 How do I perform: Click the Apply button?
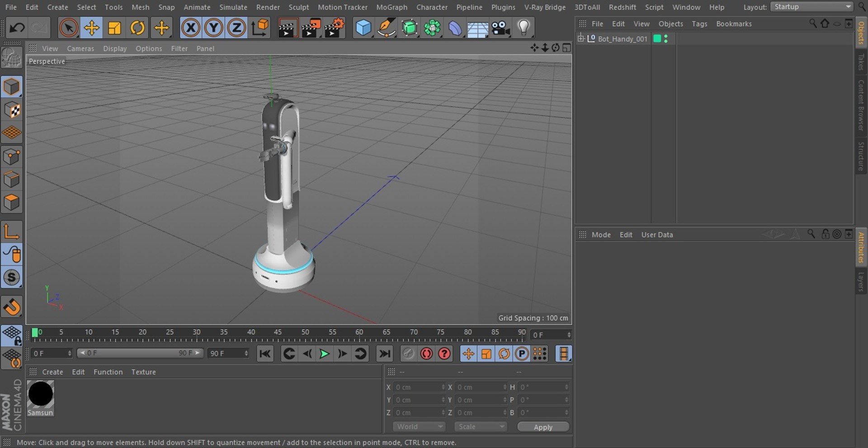tap(543, 427)
